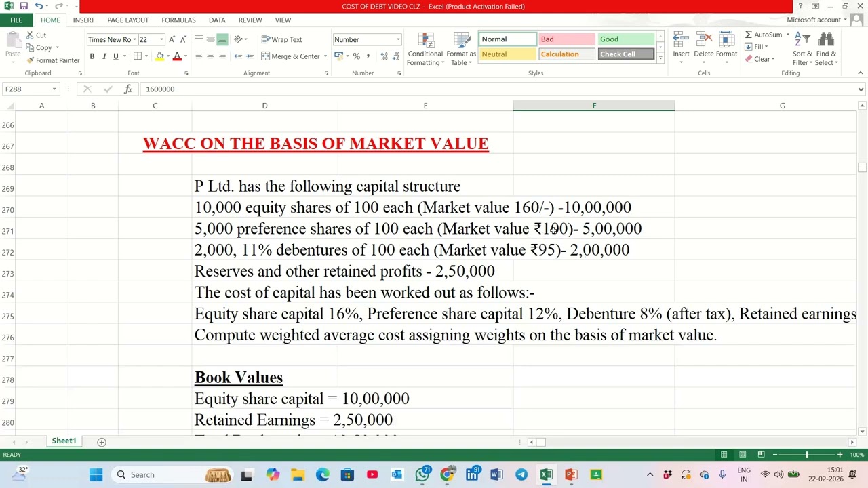This screenshot has height=488, width=868.
Task: Open the font size dropdown
Action: (161, 39)
